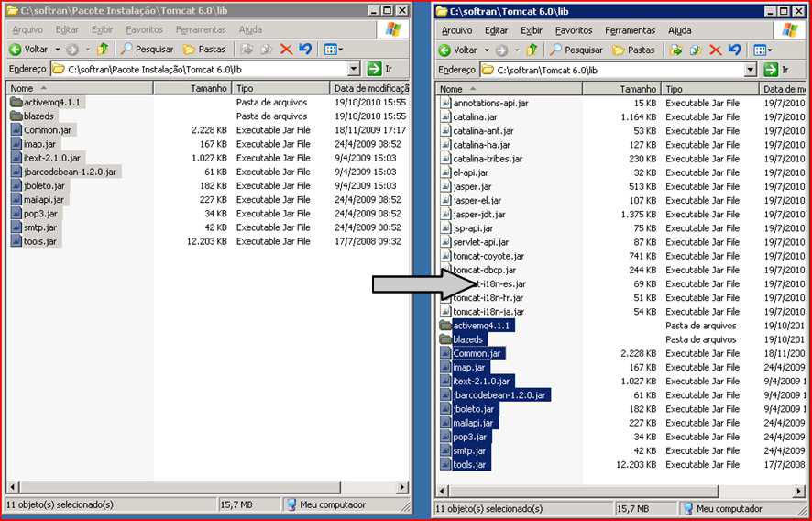The width and height of the screenshot is (812, 521).
Task: Click Pastas folders button in left window
Action: pyautogui.click(x=205, y=50)
